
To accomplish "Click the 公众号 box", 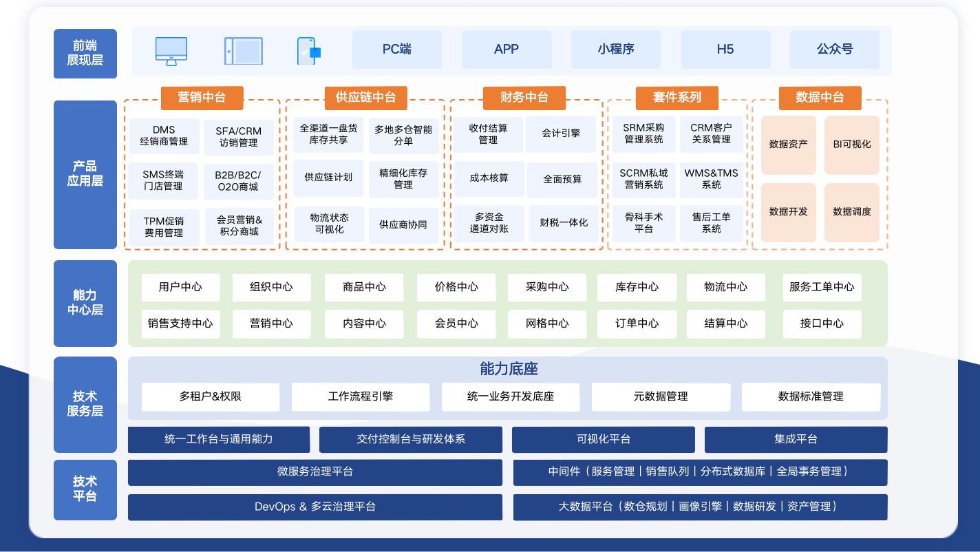I will 835,50.
